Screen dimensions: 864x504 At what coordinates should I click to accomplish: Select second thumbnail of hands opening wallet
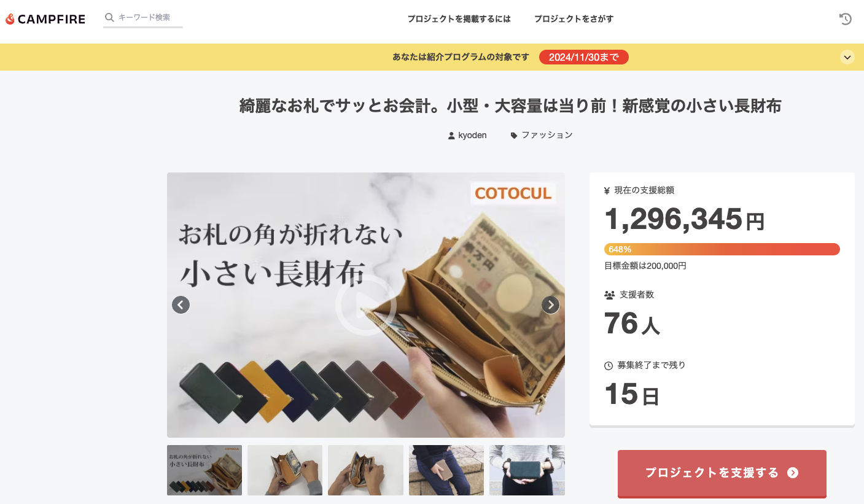(x=285, y=470)
